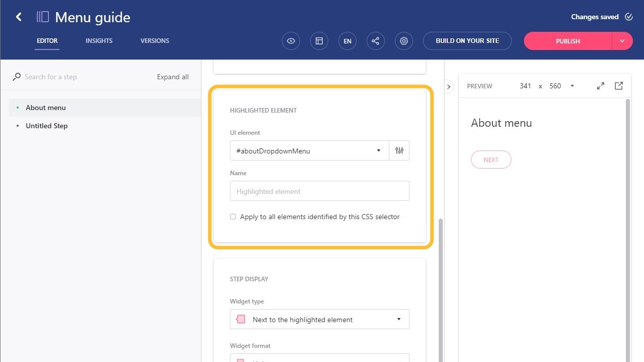Publish the Menu guide
Screen dimensions: 644x362
point(567,41)
